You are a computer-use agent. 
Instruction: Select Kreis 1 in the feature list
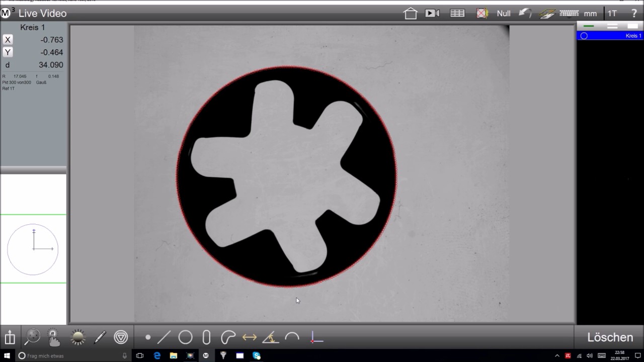point(610,36)
